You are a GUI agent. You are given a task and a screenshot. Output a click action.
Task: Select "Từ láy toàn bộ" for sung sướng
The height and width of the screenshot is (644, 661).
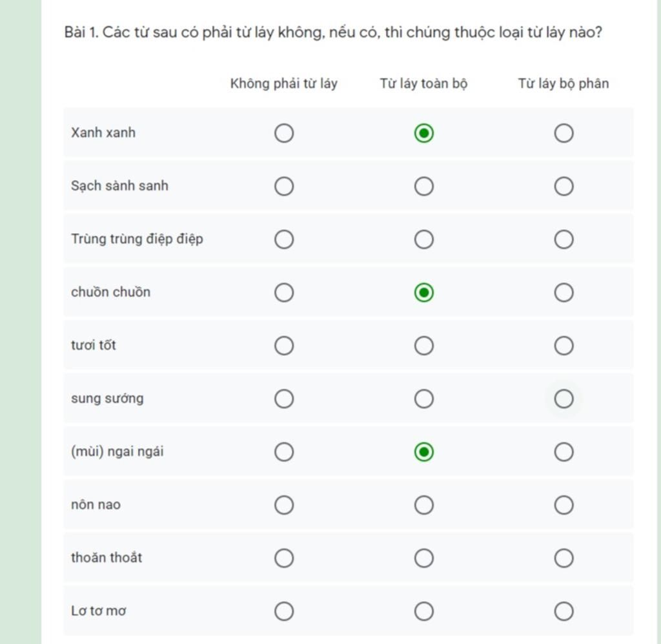click(423, 399)
